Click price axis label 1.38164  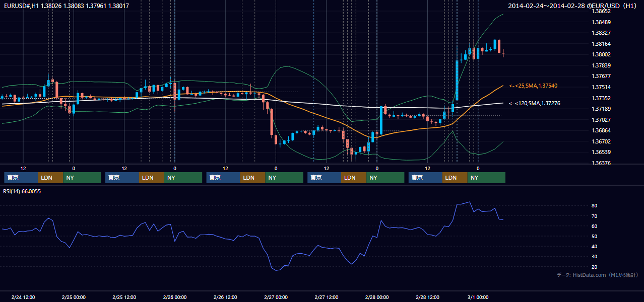pos(601,44)
